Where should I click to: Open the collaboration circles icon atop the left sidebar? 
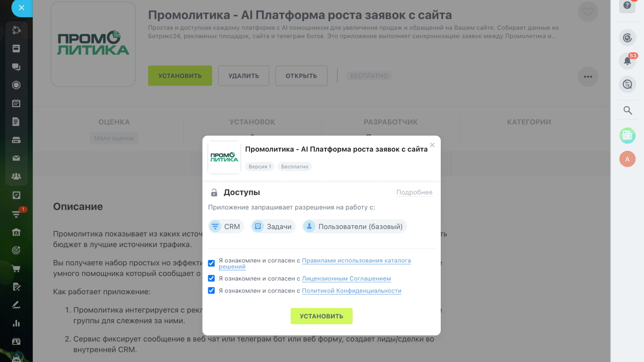(16, 30)
